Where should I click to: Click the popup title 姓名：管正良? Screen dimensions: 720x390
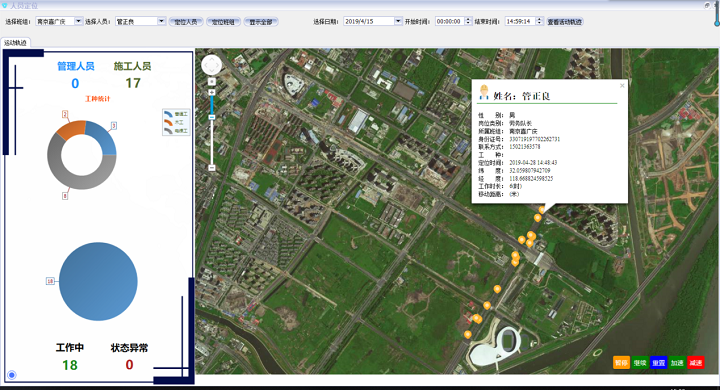click(x=522, y=96)
